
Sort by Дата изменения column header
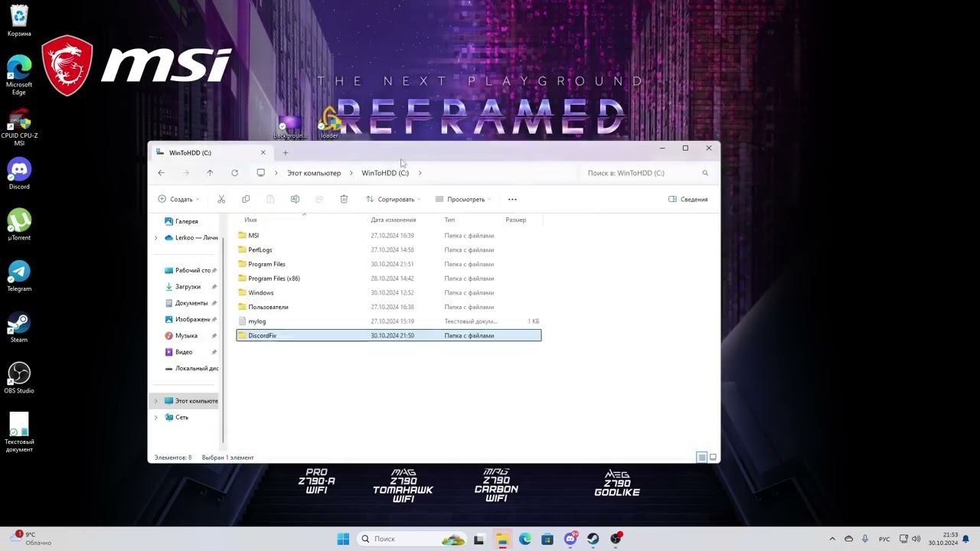(393, 220)
